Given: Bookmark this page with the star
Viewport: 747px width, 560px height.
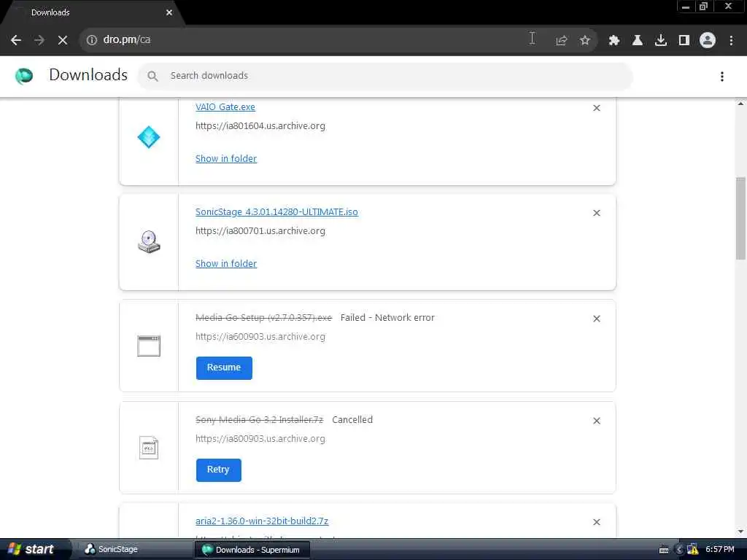Looking at the screenshot, I should 585,41.
